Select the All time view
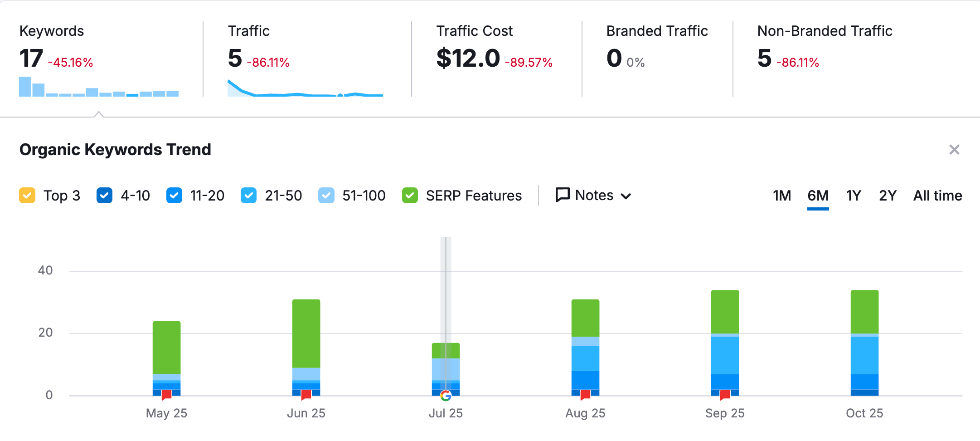980x441 pixels. 937,195
